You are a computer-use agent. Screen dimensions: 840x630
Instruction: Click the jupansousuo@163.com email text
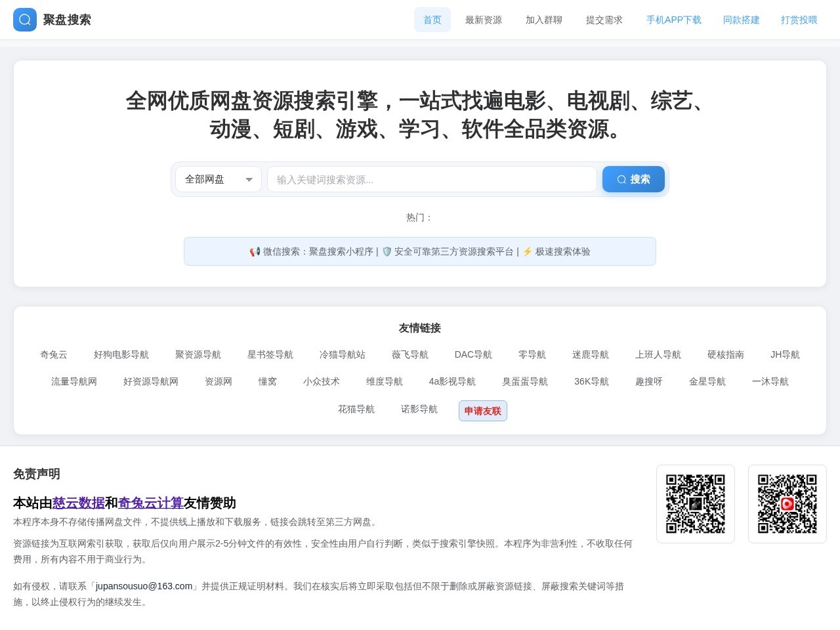pyautogui.click(x=144, y=586)
